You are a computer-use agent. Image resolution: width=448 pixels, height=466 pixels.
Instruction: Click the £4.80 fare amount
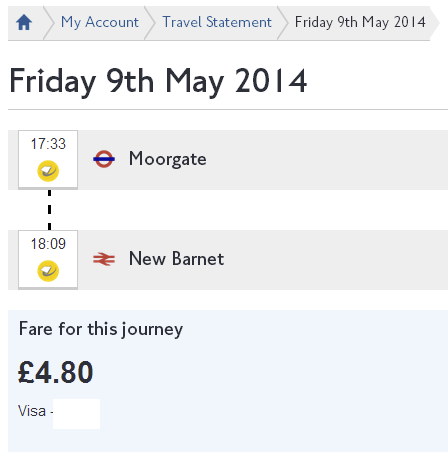pos(55,372)
